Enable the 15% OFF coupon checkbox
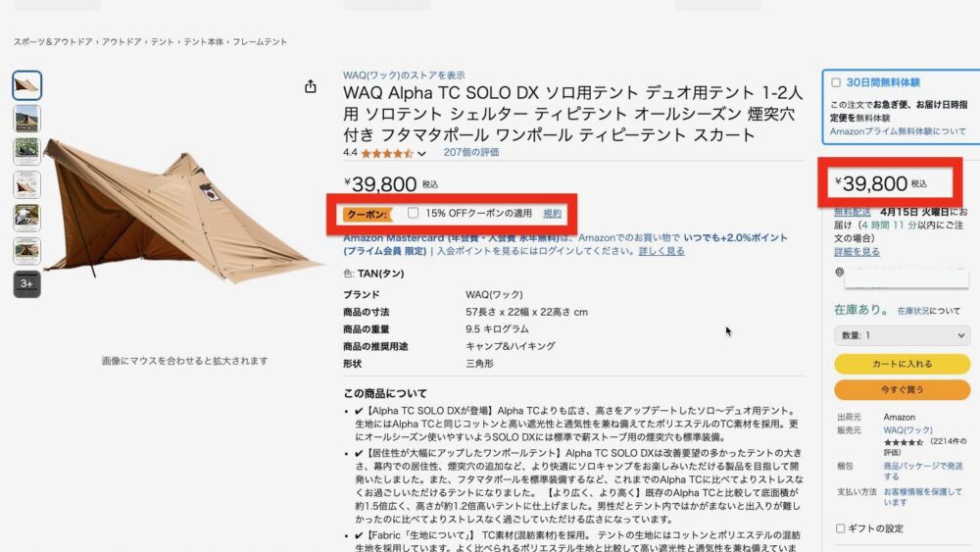This screenshot has width=980, height=552. (x=414, y=213)
